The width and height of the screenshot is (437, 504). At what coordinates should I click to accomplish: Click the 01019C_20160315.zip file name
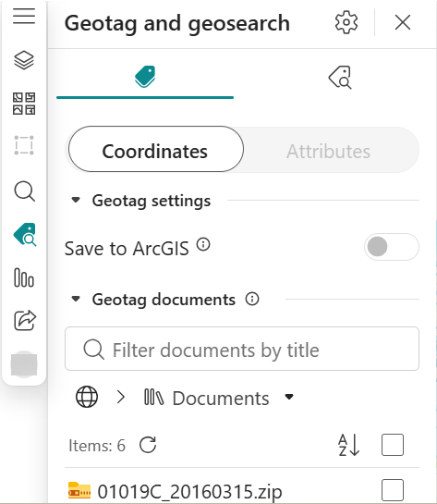click(189, 491)
